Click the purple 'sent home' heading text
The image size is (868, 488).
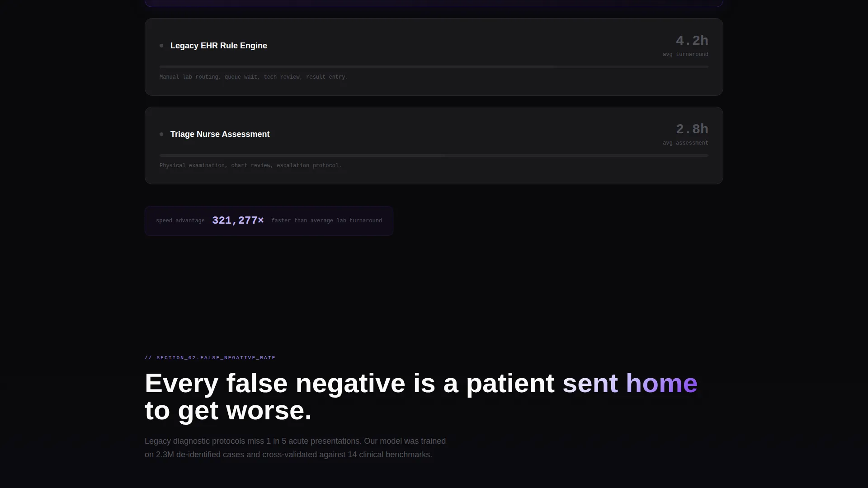[x=630, y=383]
